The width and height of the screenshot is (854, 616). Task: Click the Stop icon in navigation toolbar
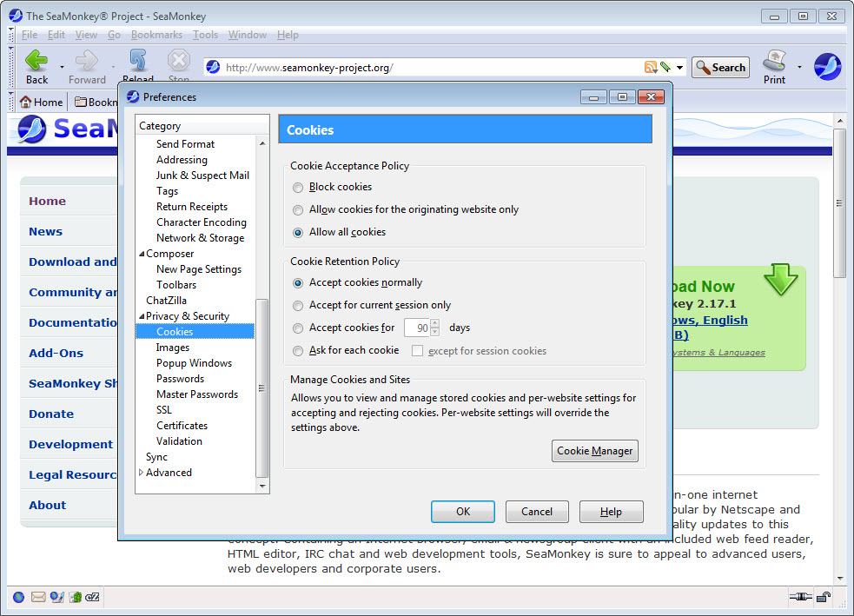pyautogui.click(x=179, y=61)
